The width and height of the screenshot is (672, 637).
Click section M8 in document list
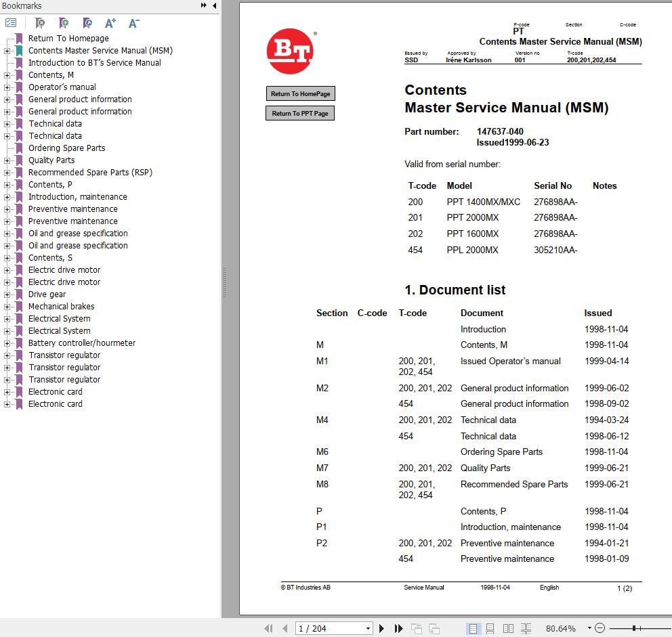[x=322, y=484]
